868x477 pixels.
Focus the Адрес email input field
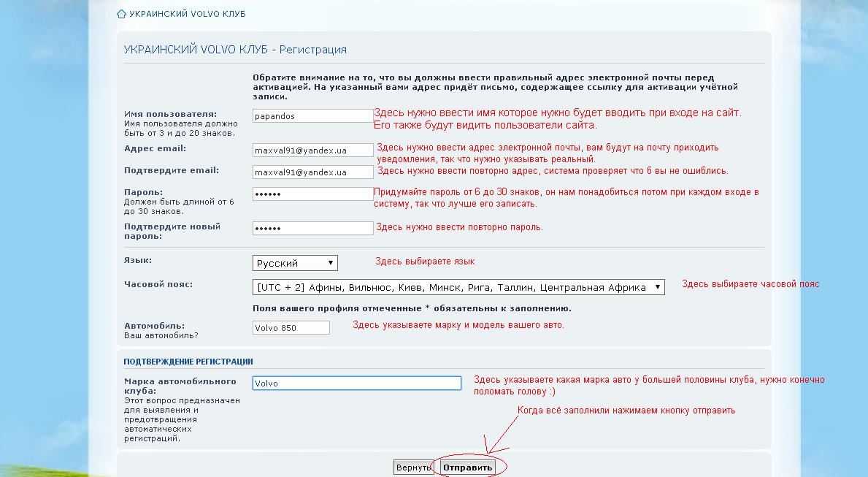312,150
